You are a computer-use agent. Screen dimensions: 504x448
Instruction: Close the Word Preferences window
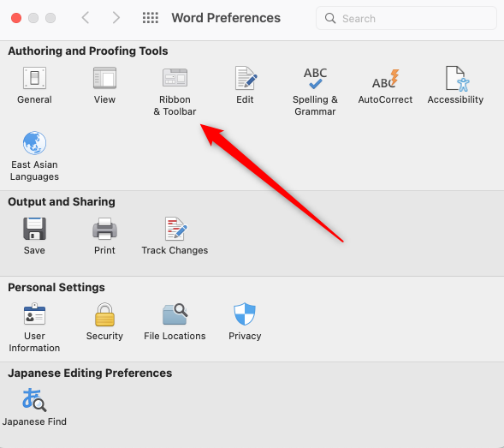(x=16, y=18)
